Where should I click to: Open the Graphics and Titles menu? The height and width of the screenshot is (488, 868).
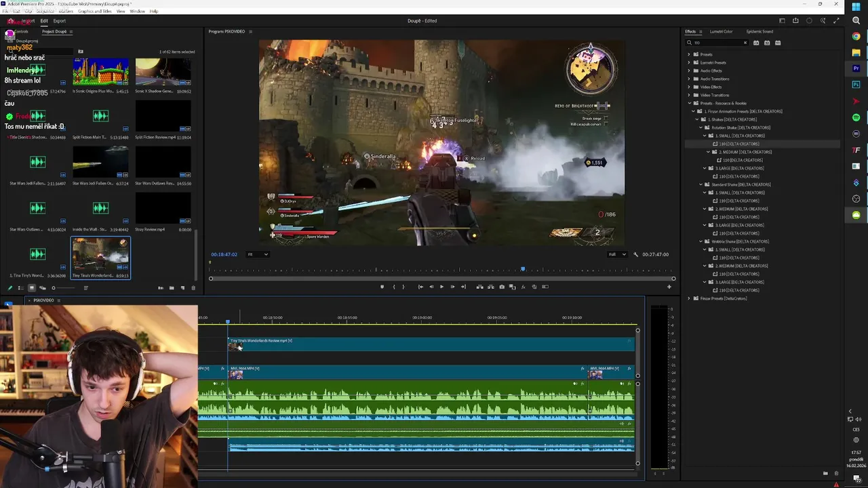(x=95, y=12)
